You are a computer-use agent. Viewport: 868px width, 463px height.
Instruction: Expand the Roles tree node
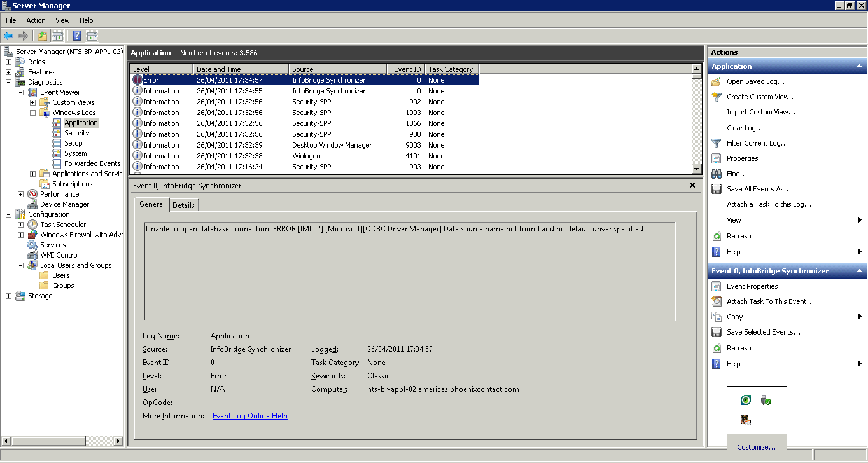point(9,62)
